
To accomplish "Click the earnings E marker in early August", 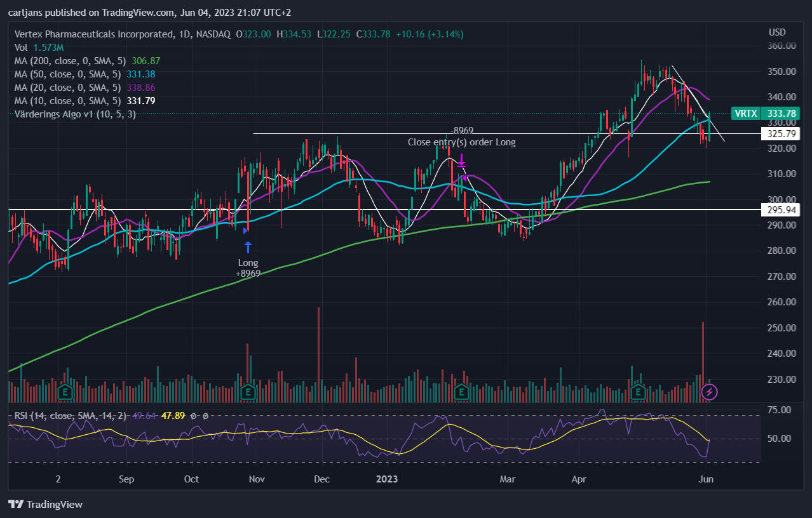I will tap(64, 392).
